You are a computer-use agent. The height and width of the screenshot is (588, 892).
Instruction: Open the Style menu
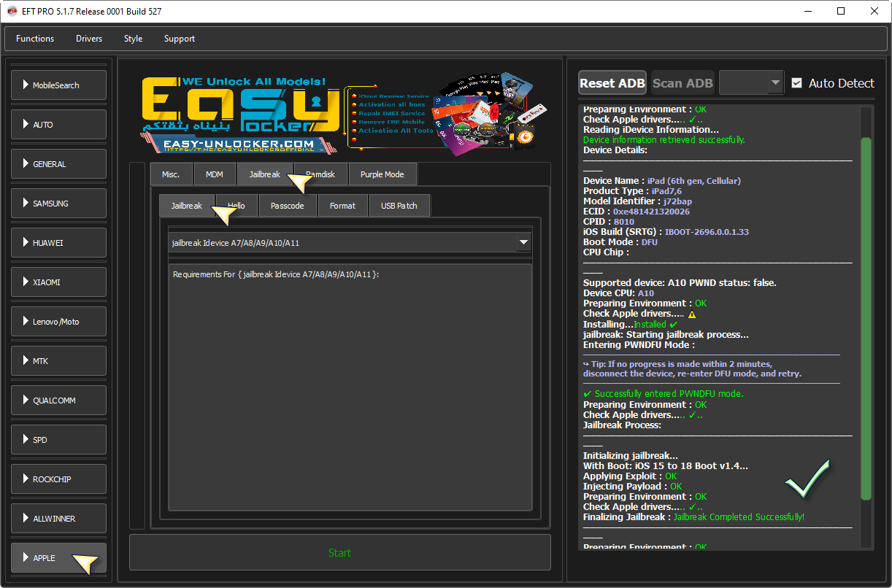pyautogui.click(x=134, y=39)
